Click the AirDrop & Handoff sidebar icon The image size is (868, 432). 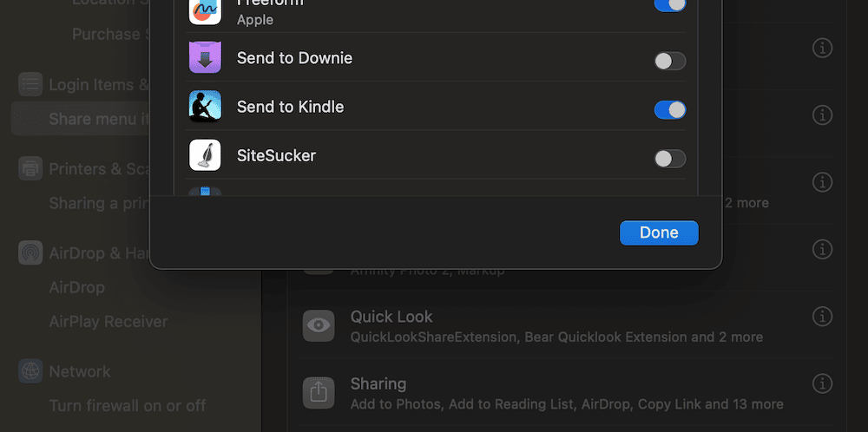click(30, 253)
